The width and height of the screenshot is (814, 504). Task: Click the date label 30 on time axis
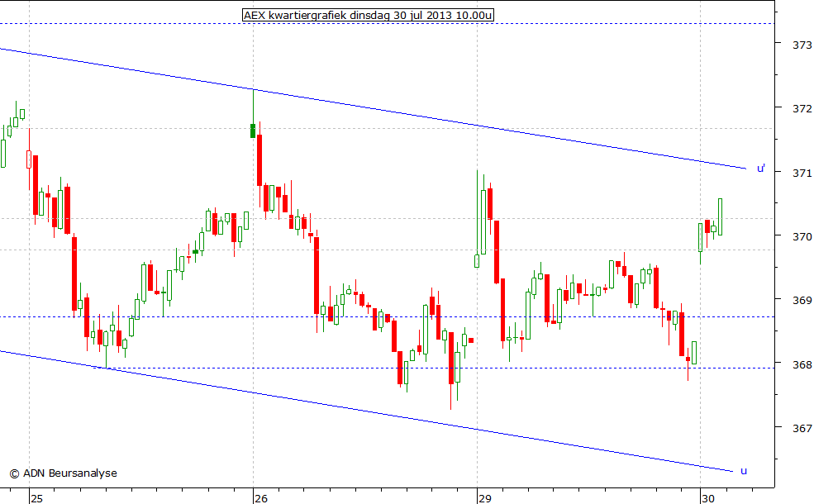[708, 498]
